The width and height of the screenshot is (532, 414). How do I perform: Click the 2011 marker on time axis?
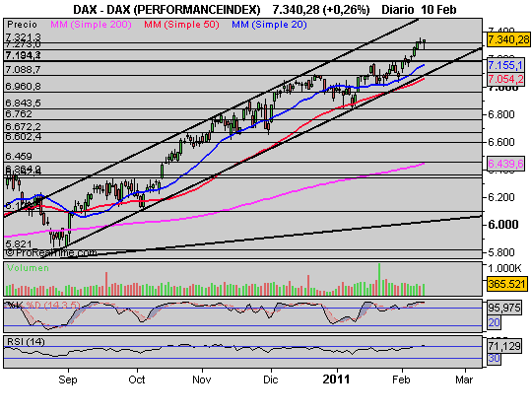coord(336,379)
